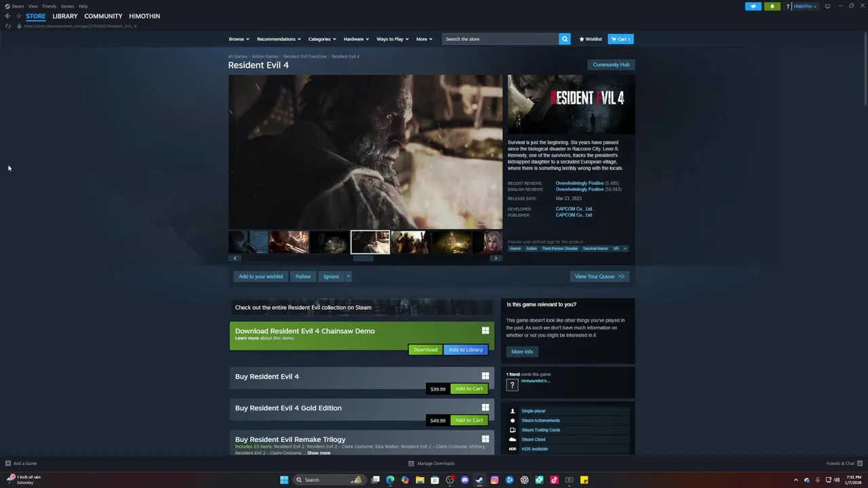This screenshot has width=868, height=488.
Task: Click the Steam Achievements feature link
Action: coord(540,421)
